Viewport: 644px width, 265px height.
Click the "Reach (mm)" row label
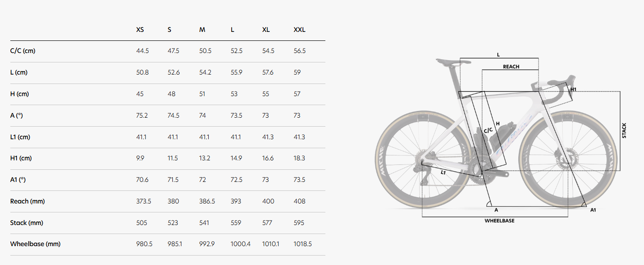click(x=27, y=201)
